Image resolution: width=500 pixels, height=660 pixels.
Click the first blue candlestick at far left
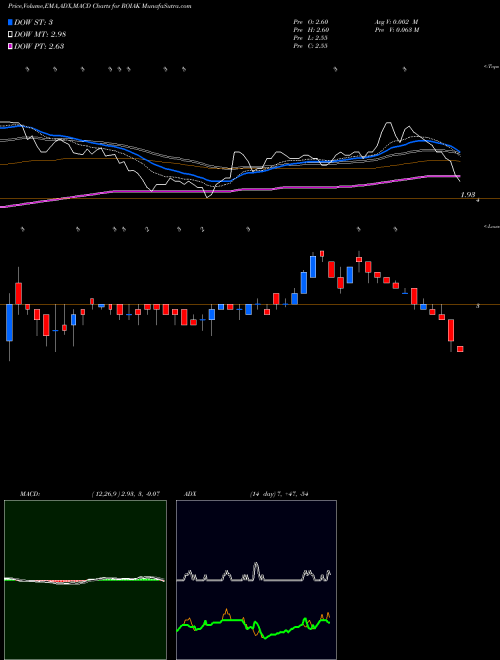9,322
